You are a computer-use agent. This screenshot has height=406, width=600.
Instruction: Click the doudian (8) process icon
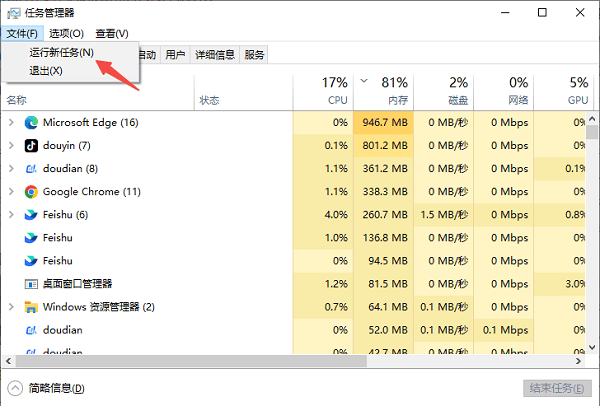(x=31, y=168)
